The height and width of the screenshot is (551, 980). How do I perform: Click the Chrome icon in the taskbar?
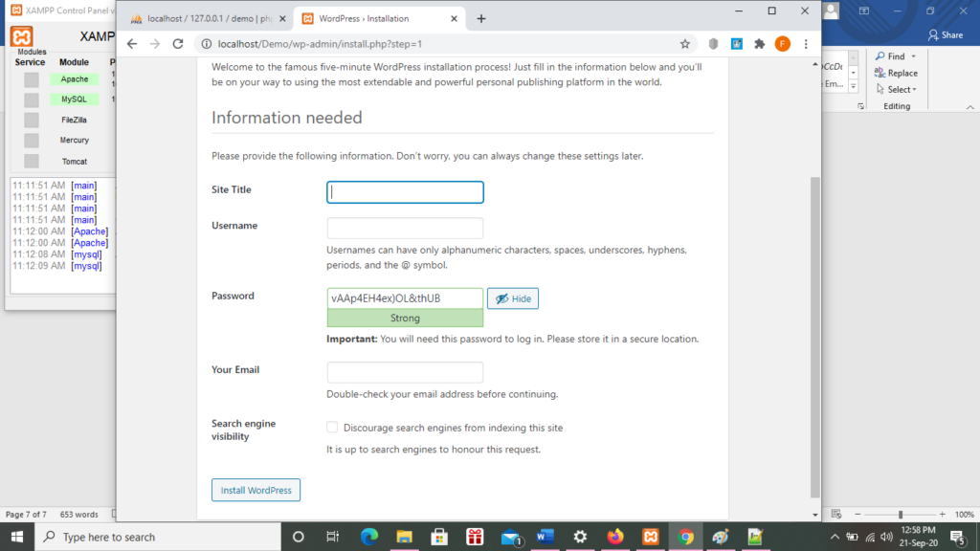point(685,537)
